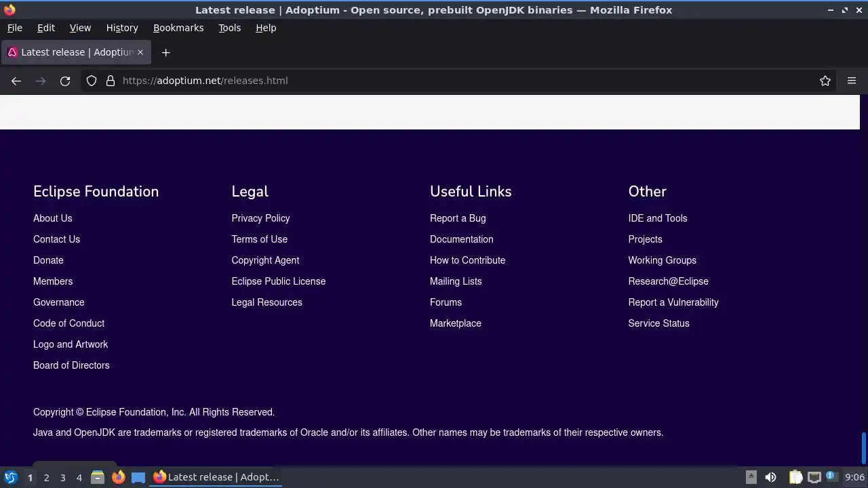The image size is (868, 488).
Task: Open the tracking protection shield icon
Action: [92, 81]
